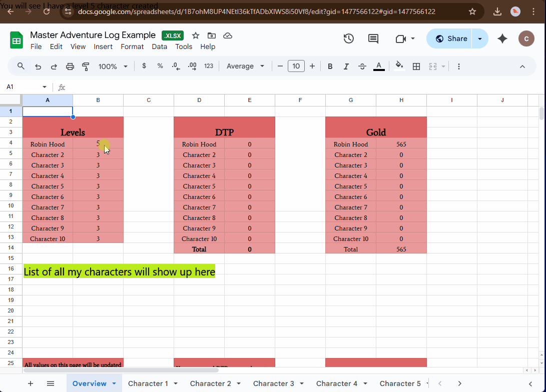This screenshot has height=392, width=546.
Task: Open the fill color picker
Action: point(399,65)
